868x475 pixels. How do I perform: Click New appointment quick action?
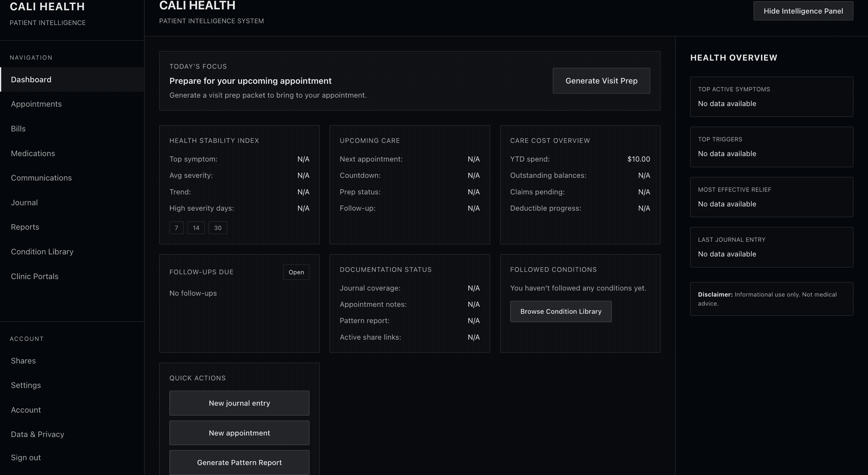pos(239,433)
